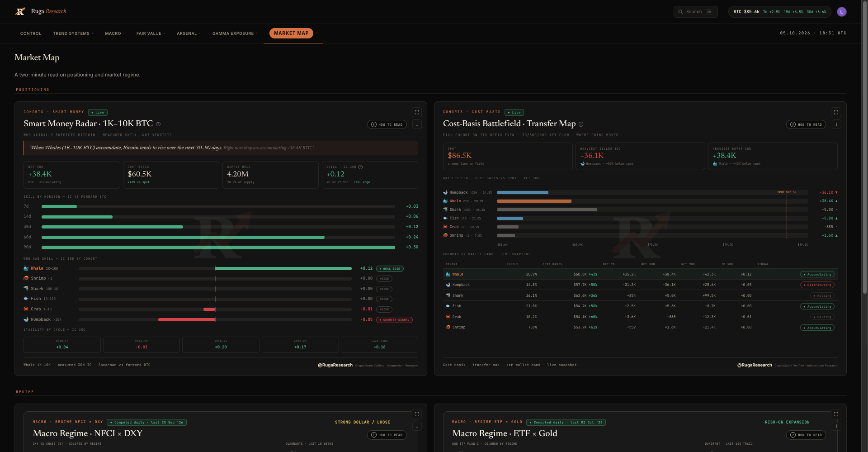Open the user avatar L menu

coord(841,12)
